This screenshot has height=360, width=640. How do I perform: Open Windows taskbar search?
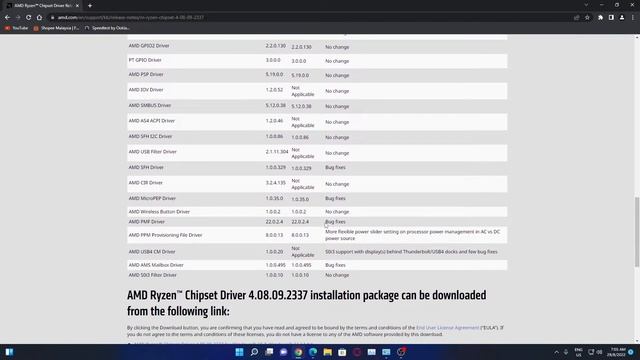(x=254, y=352)
